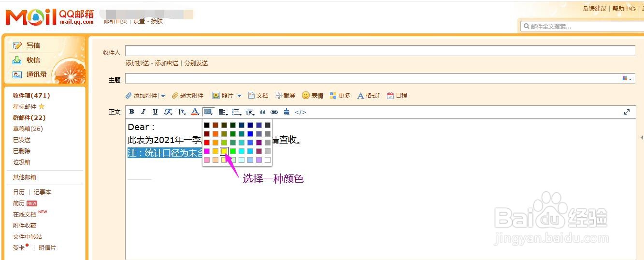Open the 明信片 postcard link
Viewport: 644px width, 260px height.
point(47,247)
